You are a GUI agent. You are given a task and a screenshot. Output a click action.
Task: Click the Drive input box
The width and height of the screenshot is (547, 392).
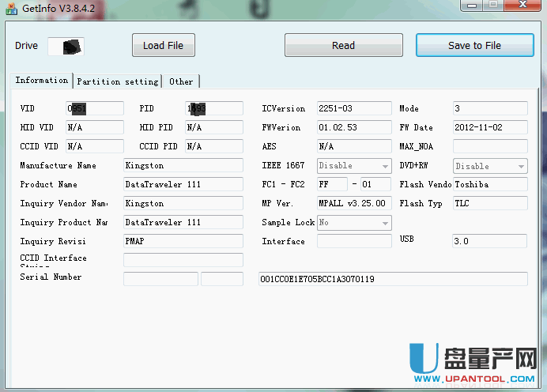pos(66,46)
